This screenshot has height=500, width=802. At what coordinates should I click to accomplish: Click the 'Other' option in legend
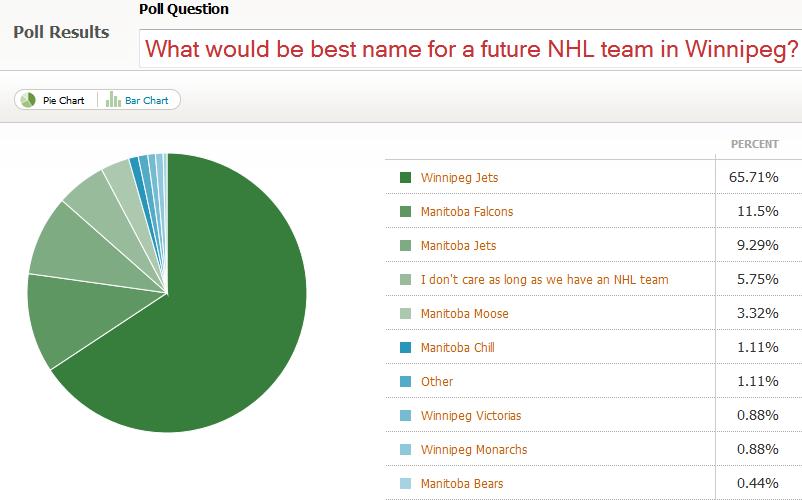point(437,382)
